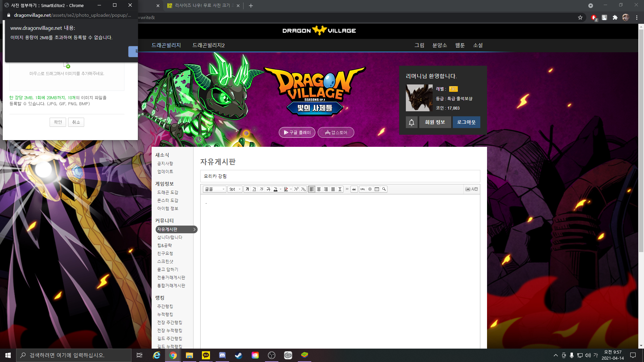Open Steam from the taskbar
Screen dimensions: 644x362
pos(238,355)
